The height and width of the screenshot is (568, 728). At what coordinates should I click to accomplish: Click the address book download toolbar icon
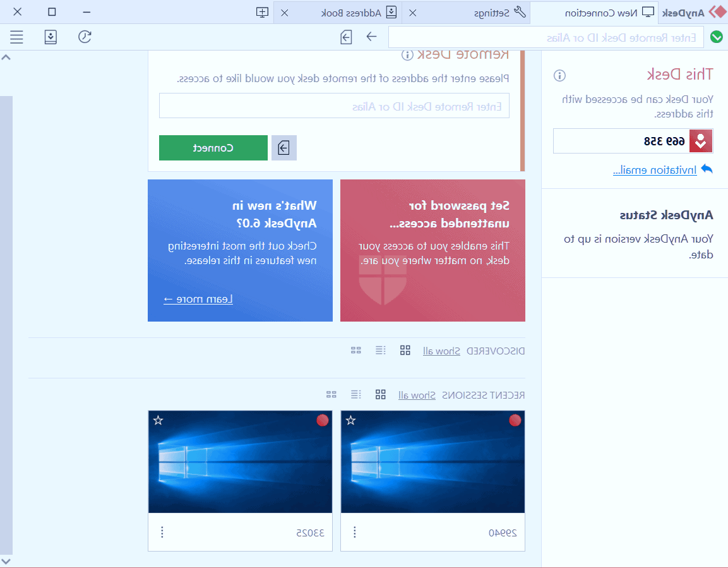pos(51,37)
